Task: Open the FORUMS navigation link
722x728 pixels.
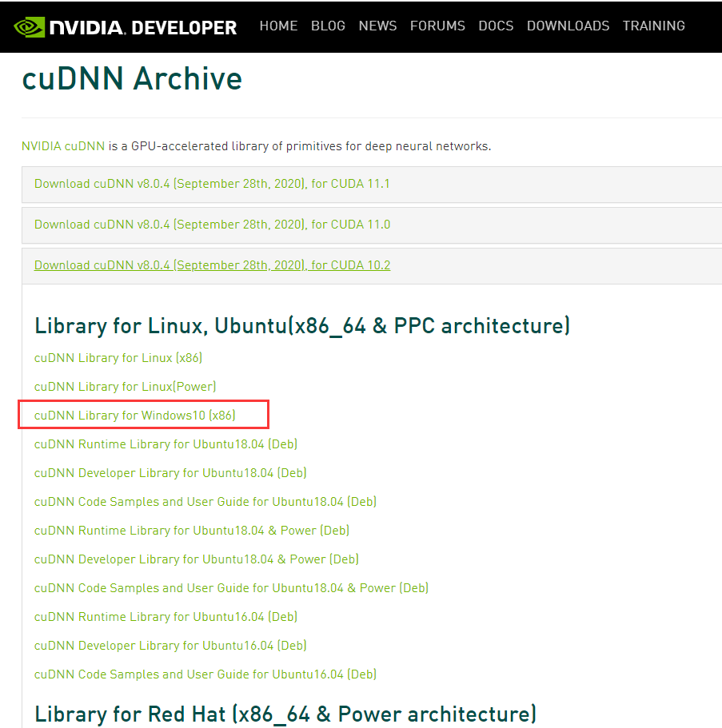Action: pyautogui.click(x=437, y=26)
